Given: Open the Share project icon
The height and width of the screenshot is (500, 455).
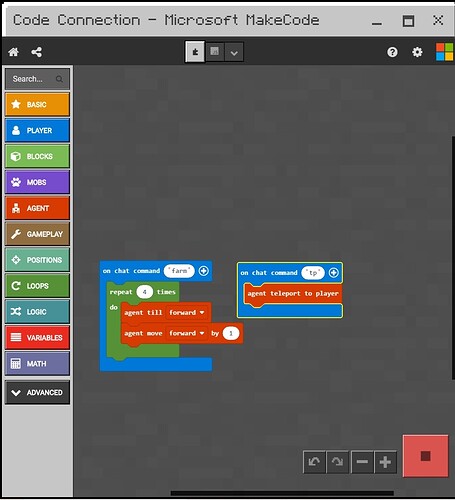Looking at the screenshot, I should 36,52.
